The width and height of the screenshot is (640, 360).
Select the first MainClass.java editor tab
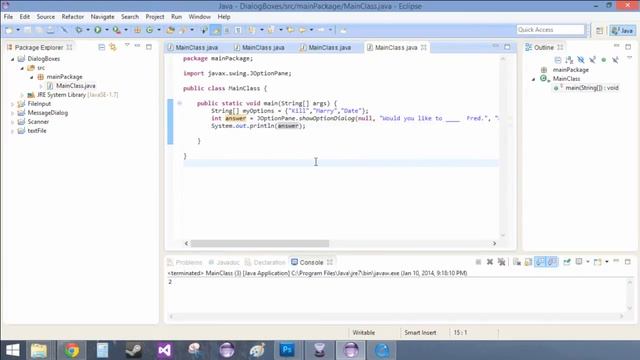coord(193,47)
